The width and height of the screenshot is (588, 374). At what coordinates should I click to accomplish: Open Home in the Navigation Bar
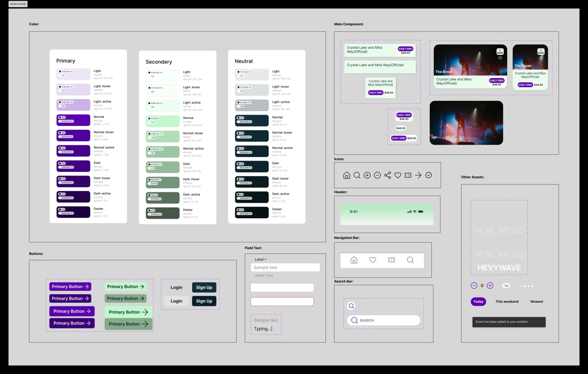354,260
